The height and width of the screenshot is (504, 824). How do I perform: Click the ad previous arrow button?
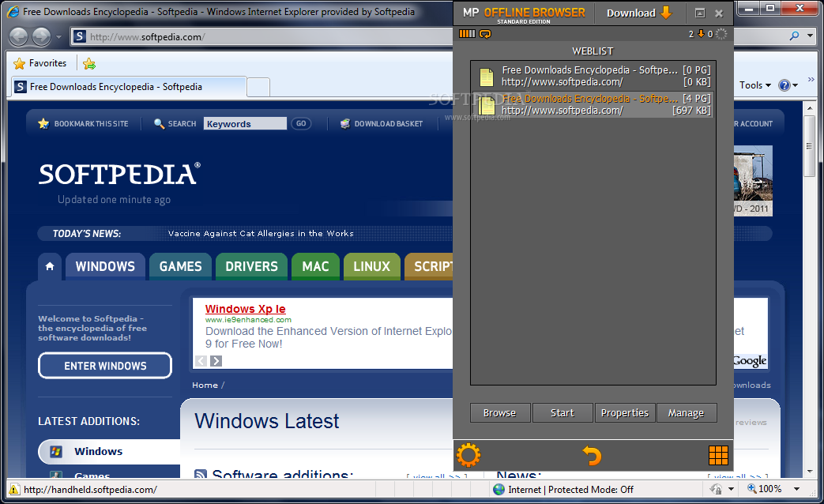pyautogui.click(x=201, y=360)
